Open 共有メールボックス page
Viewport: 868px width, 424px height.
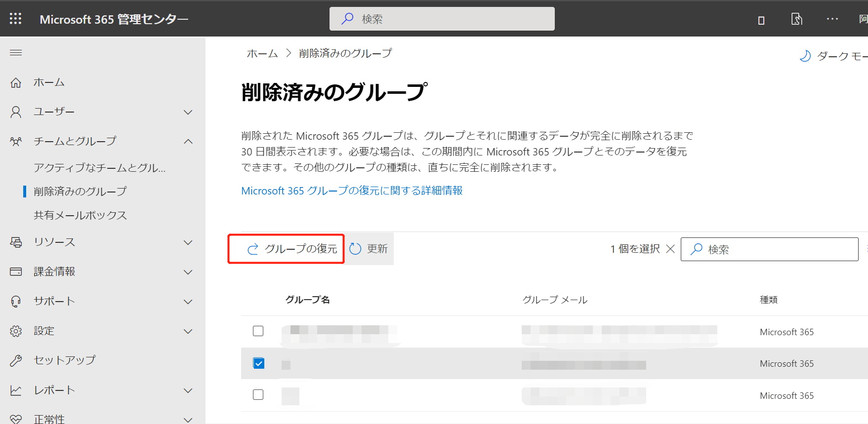[80, 215]
